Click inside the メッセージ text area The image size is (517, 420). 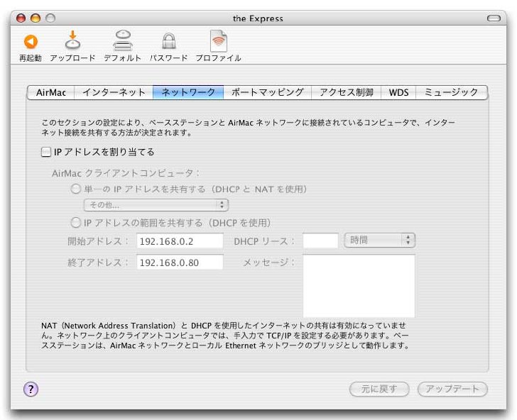point(359,286)
